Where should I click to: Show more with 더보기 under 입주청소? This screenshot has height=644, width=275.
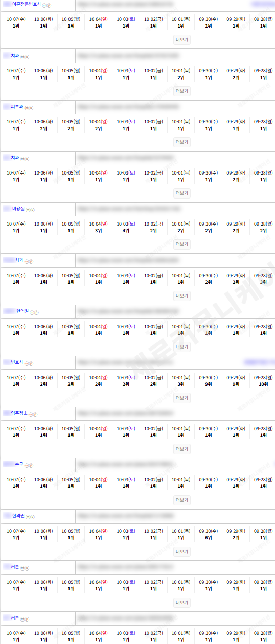[181, 449]
